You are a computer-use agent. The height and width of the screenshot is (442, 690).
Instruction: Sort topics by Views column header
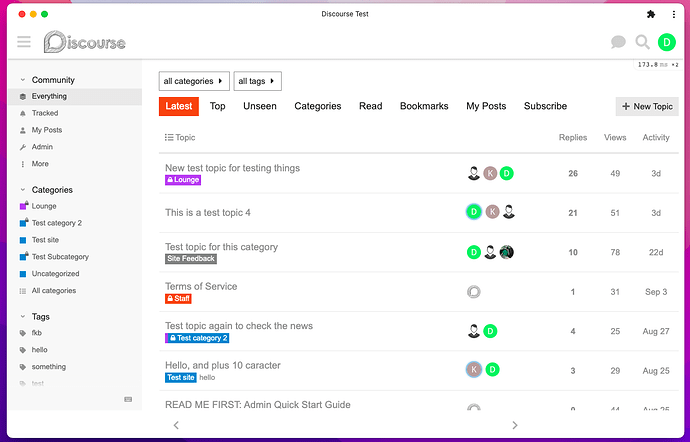[615, 137]
